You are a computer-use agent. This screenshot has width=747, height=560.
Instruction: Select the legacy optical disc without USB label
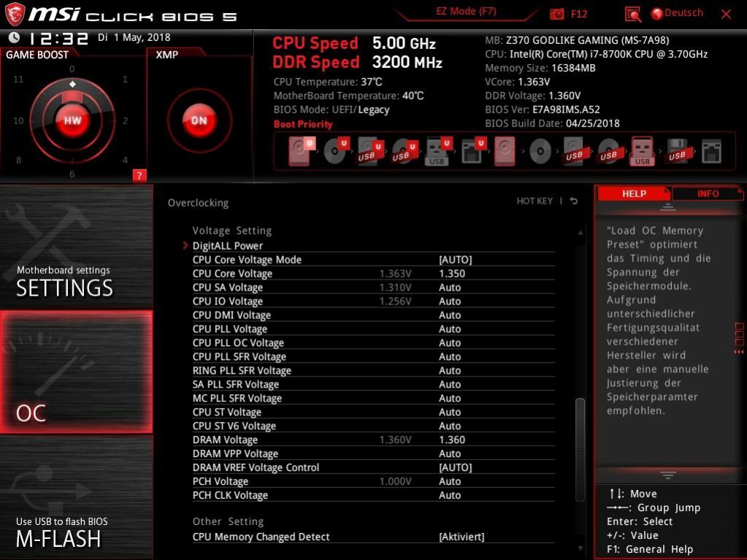[x=540, y=151]
